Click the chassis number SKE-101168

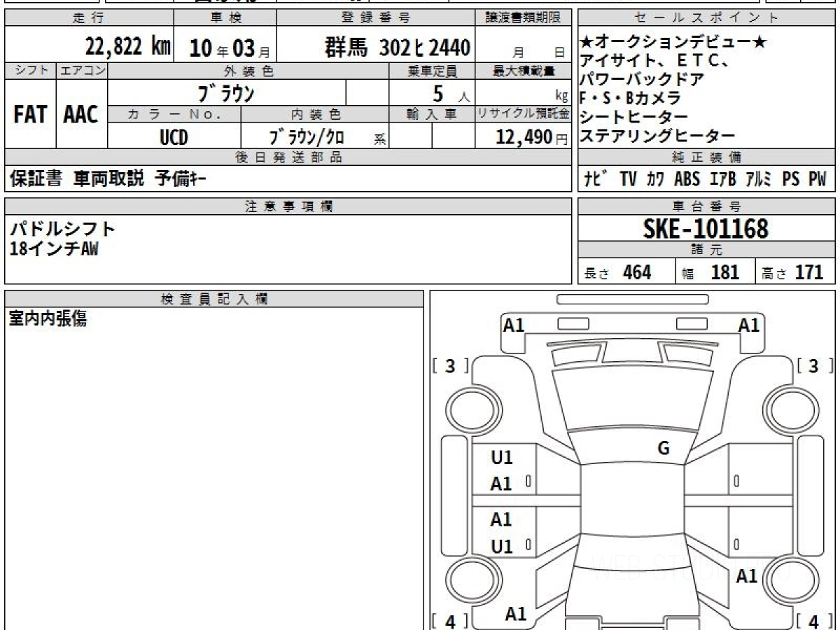click(x=706, y=228)
